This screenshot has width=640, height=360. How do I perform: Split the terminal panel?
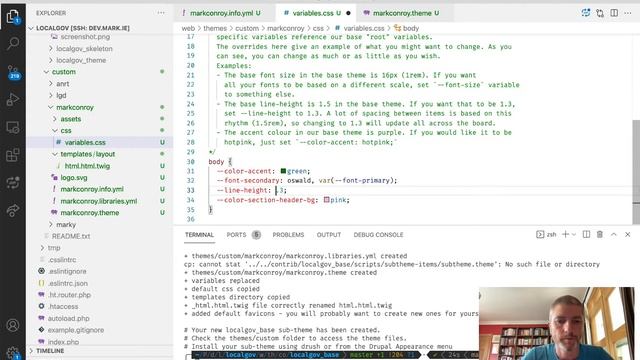586,234
